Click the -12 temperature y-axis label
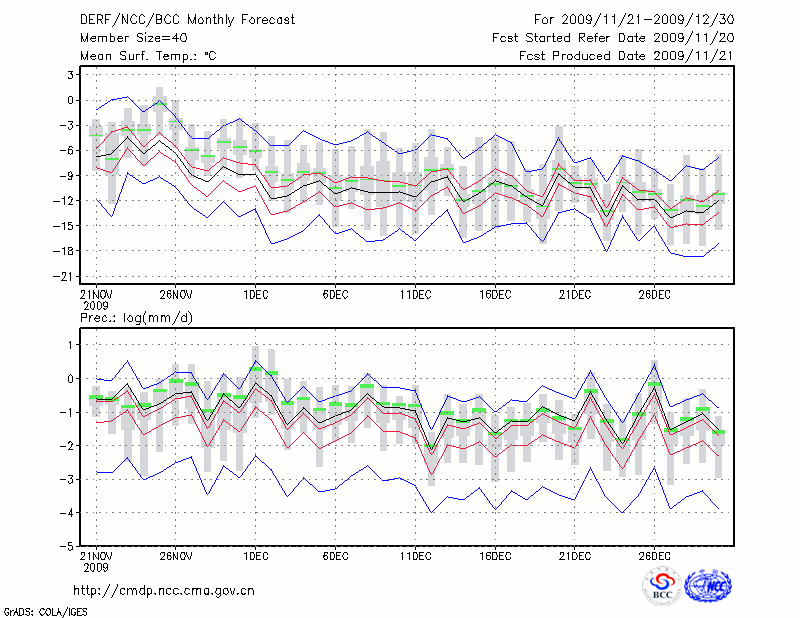The image size is (800, 618). tap(67, 201)
